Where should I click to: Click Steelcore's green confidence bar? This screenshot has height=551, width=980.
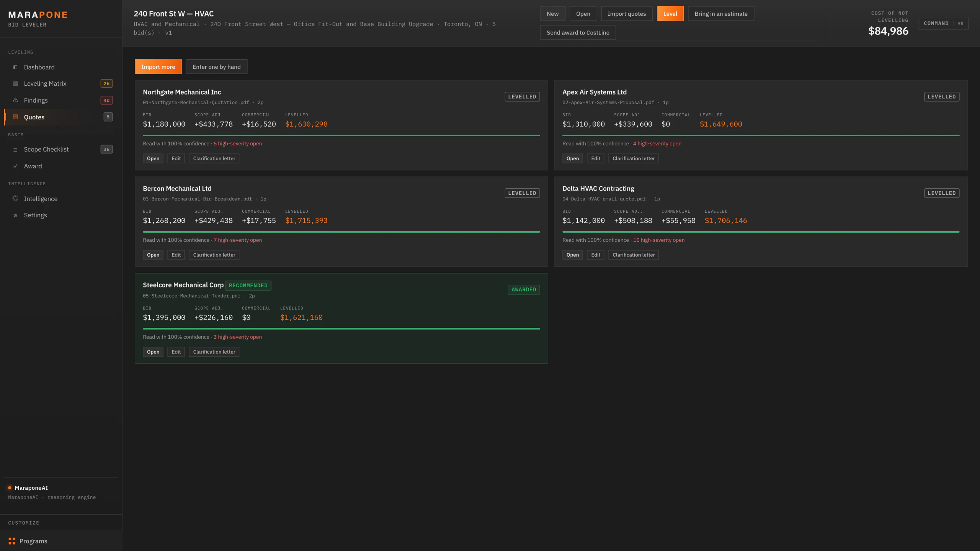(x=341, y=329)
